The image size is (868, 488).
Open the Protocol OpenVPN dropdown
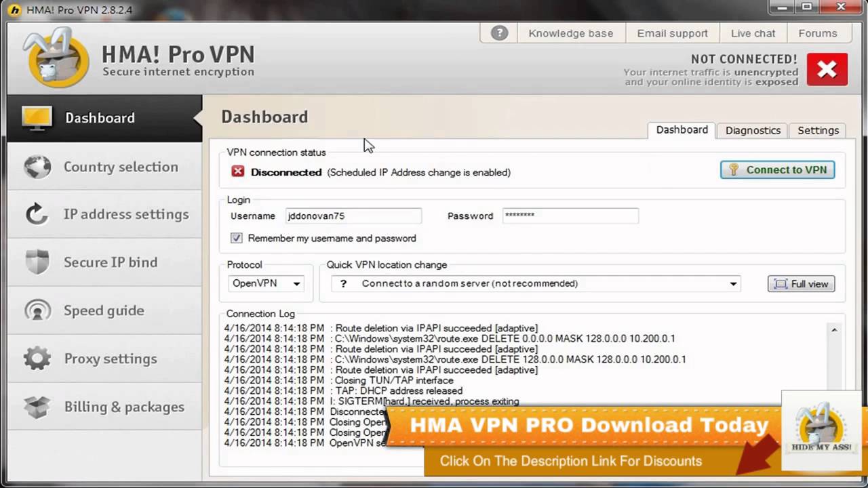266,283
